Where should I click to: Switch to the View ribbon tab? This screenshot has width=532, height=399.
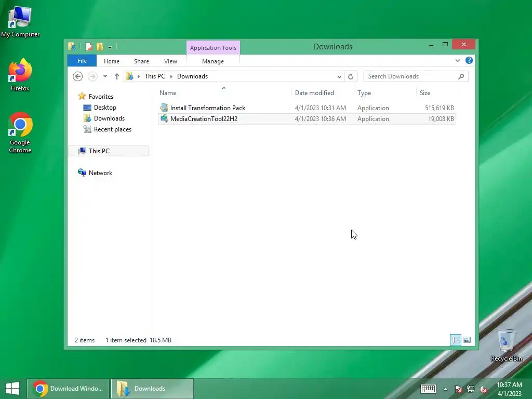(x=170, y=61)
